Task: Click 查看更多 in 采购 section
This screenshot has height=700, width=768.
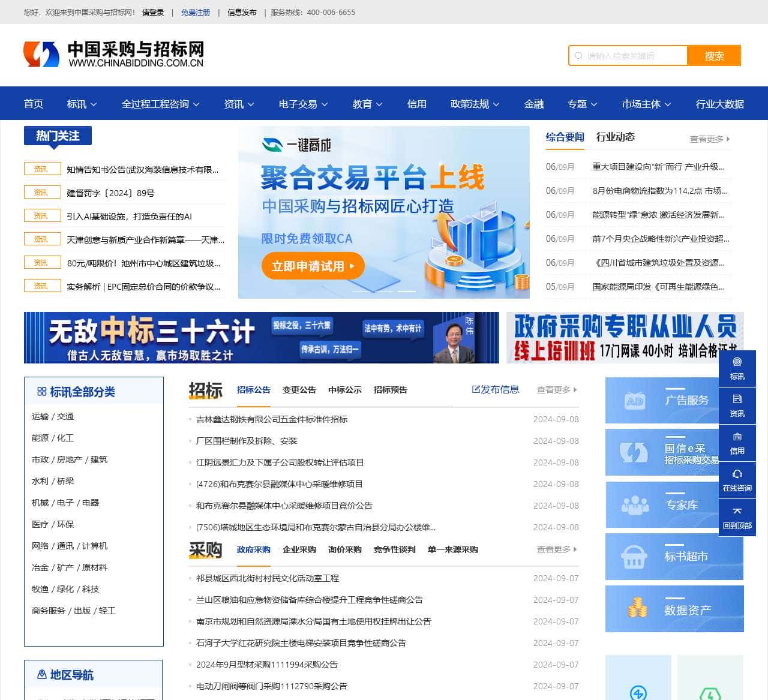Action: tap(557, 549)
